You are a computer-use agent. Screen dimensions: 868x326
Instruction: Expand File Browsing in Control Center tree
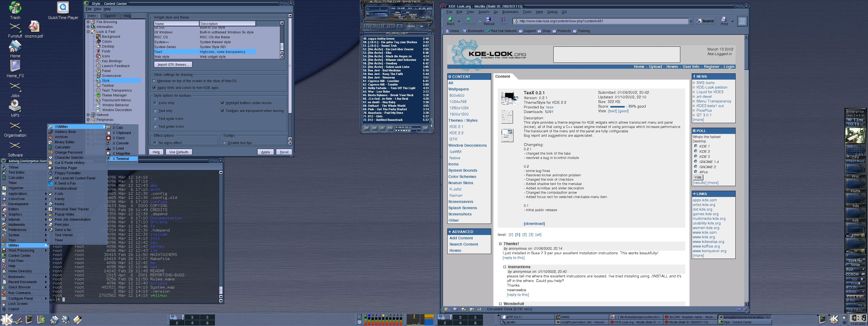point(88,22)
